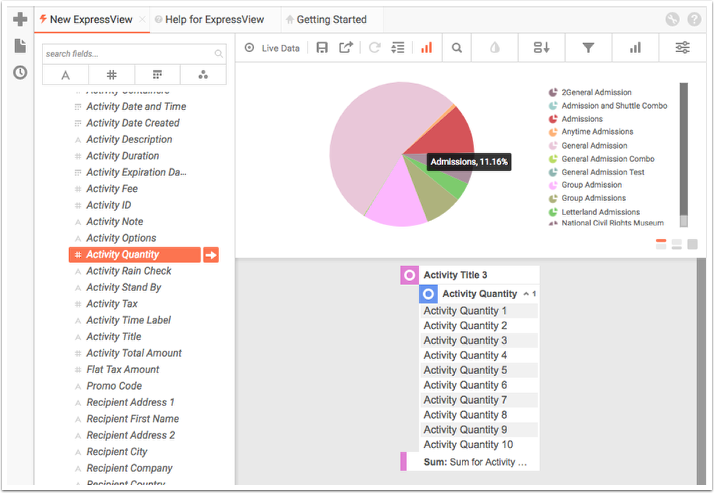Open the clock schedule sidebar icon
Viewport: 714px width, 493px height.
pos(20,72)
